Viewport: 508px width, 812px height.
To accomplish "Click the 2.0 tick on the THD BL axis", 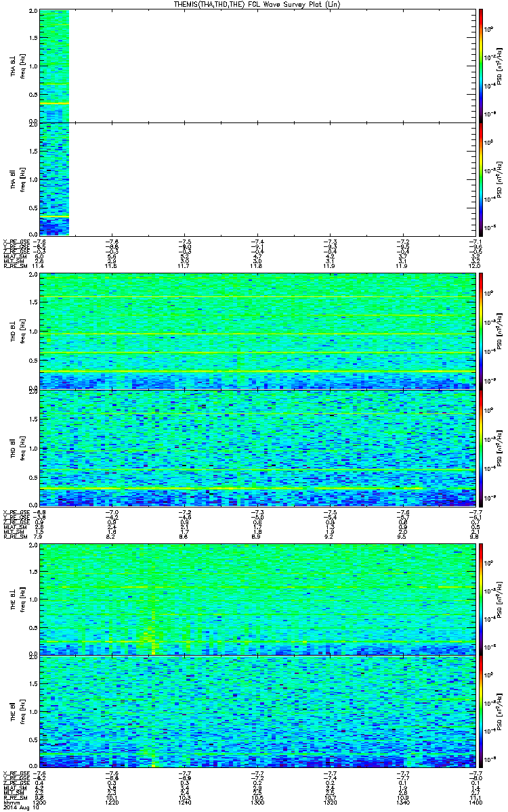I will [x=33, y=275].
